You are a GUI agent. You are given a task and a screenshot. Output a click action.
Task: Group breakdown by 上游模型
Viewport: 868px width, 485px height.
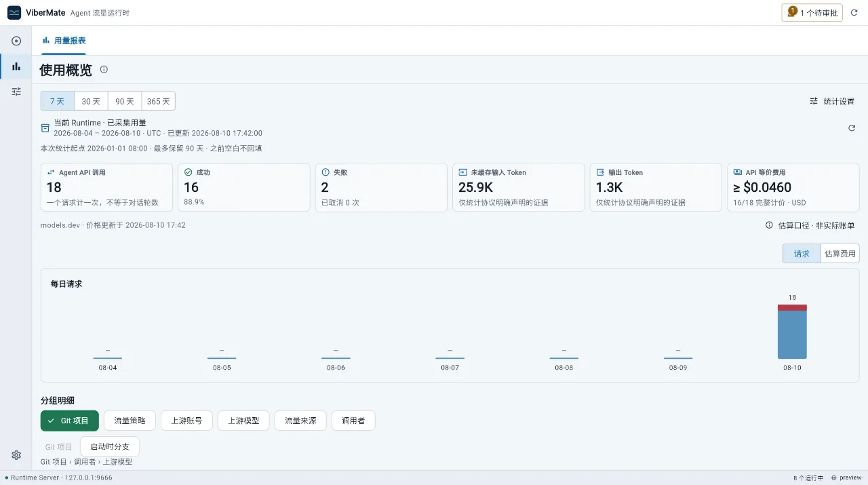click(x=243, y=421)
